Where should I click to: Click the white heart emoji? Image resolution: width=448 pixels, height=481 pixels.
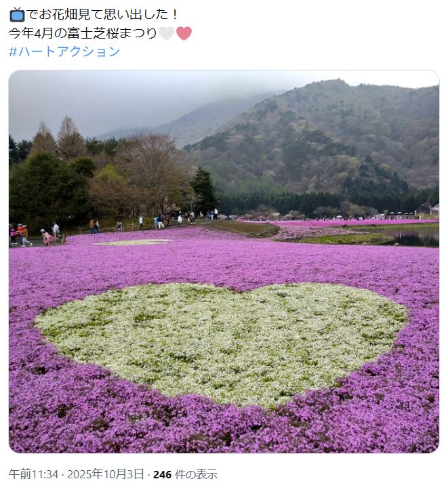(x=167, y=33)
